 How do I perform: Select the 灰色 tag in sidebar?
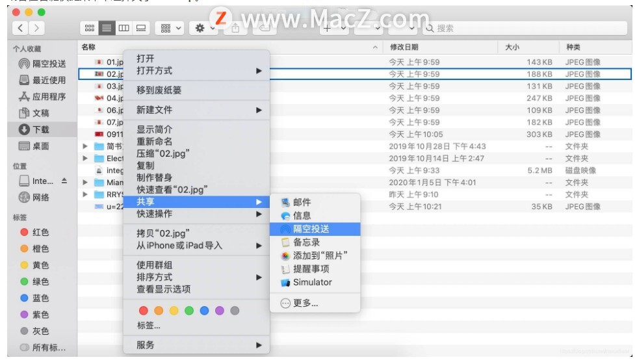[x=34, y=331]
